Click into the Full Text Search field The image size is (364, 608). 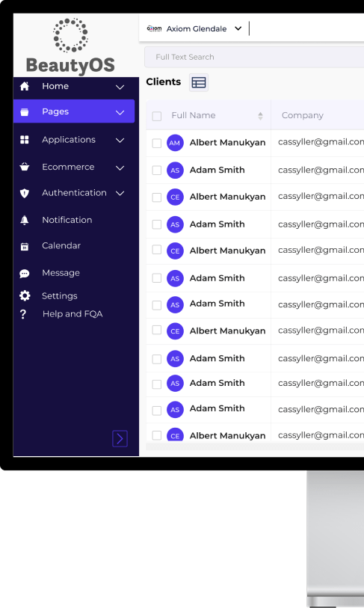[254, 57]
